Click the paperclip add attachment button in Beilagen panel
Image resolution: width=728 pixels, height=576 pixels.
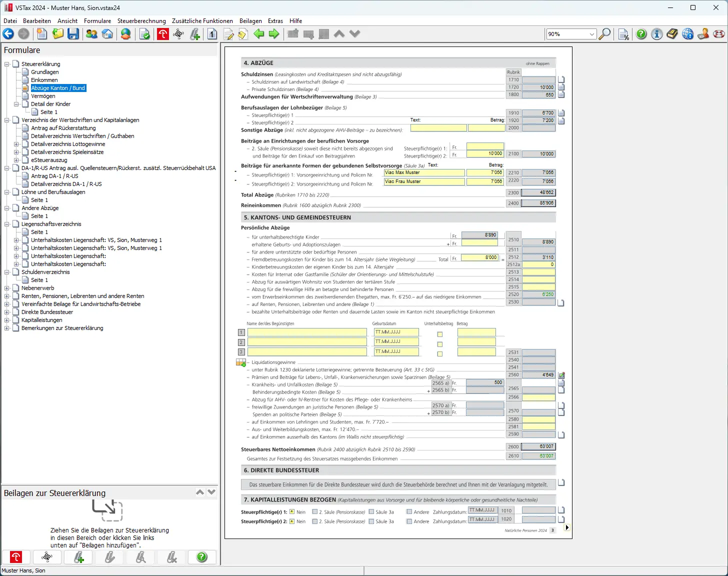coord(79,557)
